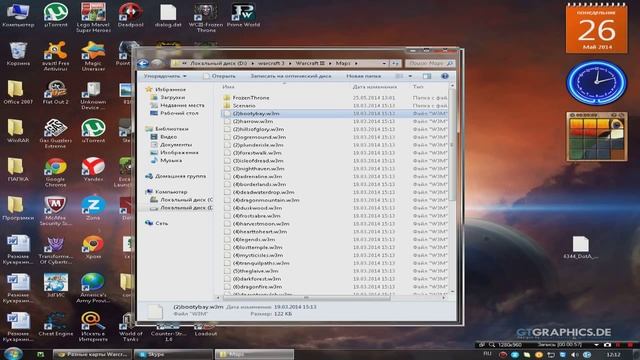This screenshot has width=640, height=360.
Task: Open the Упорядочить dropdown menu
Action: click(x=165, y=76)
